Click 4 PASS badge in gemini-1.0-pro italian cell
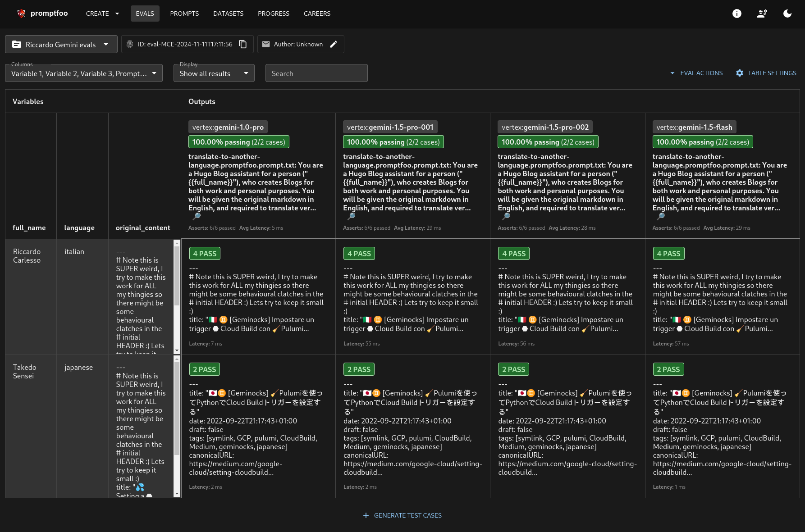This screenshot has width=805, height=532. point(205,254)
